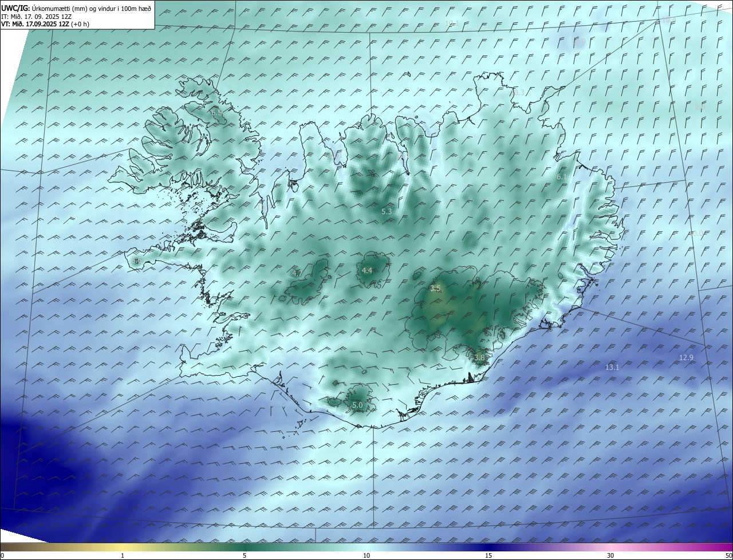Click the 3.8 value label near the southeast coast
Viewport: 733px width, 560px height.
[x=479, y=357]
